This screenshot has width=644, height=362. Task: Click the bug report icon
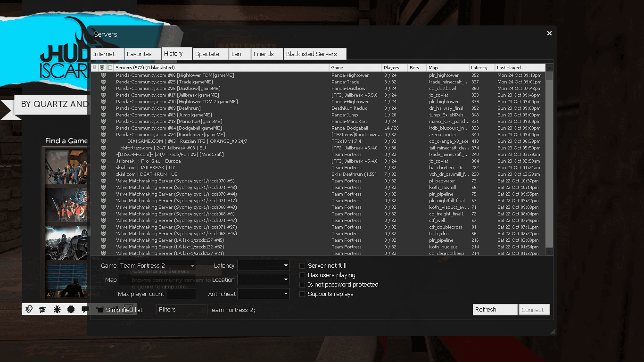[57, 309]
